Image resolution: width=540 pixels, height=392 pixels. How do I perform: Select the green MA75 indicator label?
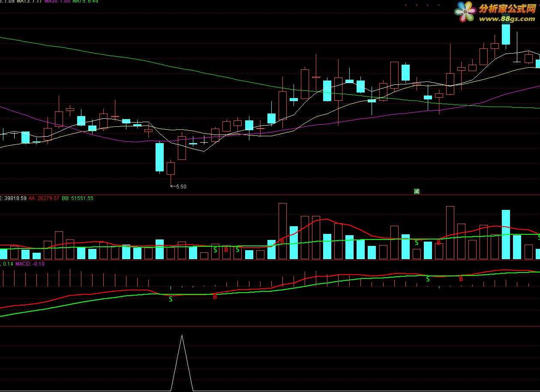(85, 1)
